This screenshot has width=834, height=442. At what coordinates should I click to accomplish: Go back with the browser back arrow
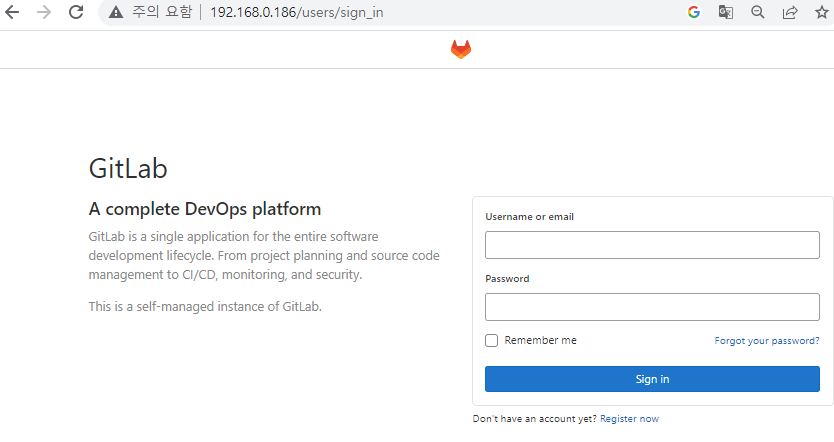pos(12,12)
